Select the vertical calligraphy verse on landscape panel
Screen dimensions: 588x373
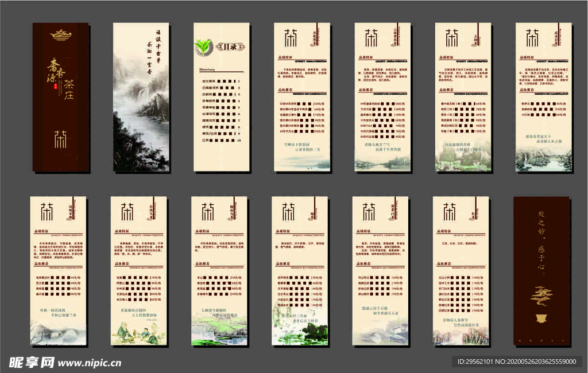153,52
